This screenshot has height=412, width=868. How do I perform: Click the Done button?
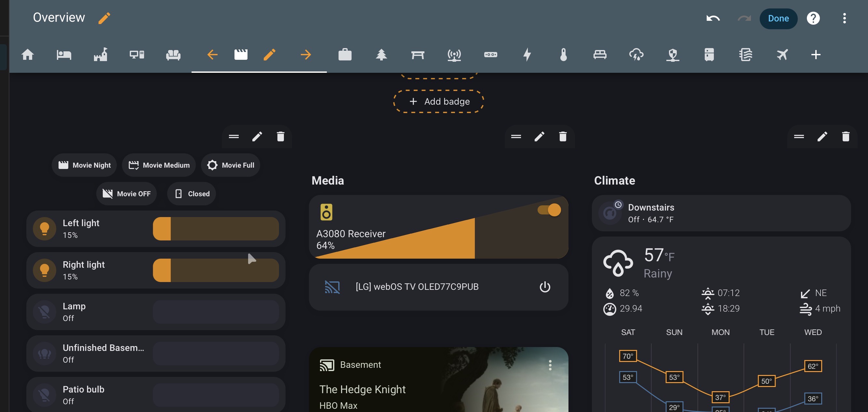tap(778, 19)
